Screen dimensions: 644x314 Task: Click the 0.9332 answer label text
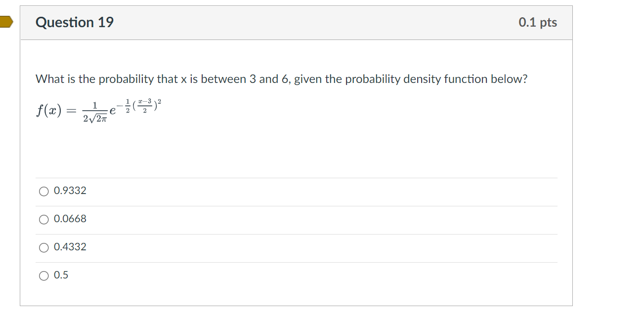point(70,191)
